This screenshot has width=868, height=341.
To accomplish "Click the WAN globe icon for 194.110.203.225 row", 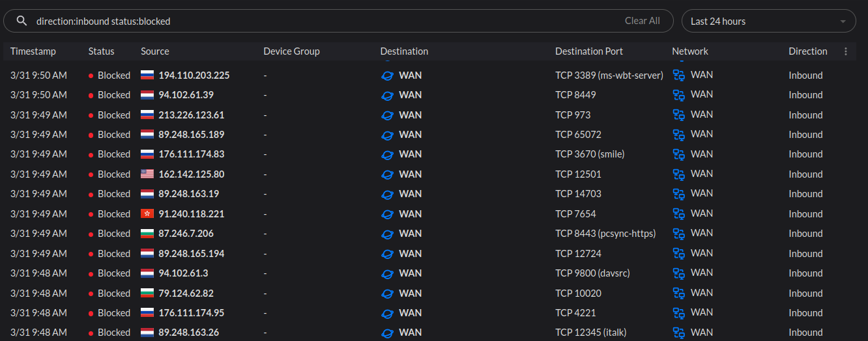I will coord(387,75).
